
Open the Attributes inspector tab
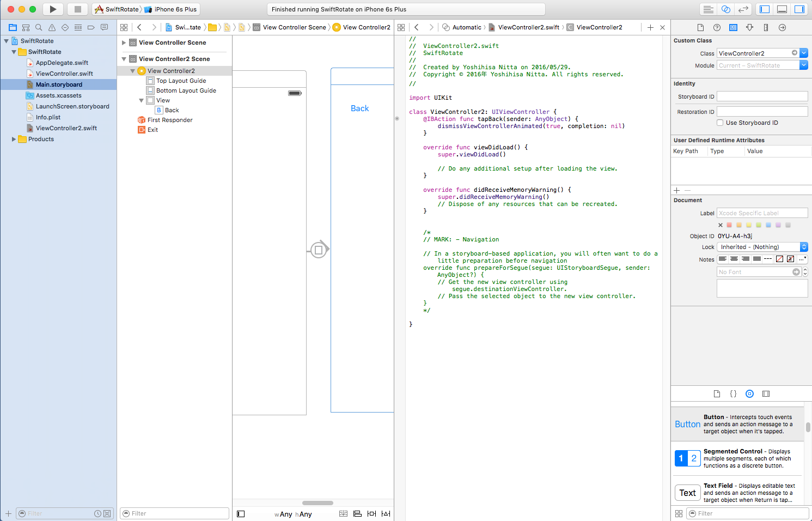point(749,27)
